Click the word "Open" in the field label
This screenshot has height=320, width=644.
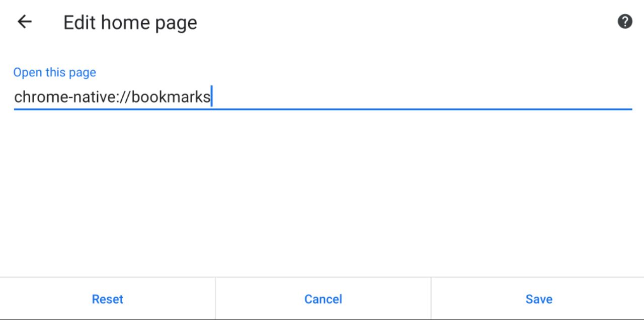point(28,72)
